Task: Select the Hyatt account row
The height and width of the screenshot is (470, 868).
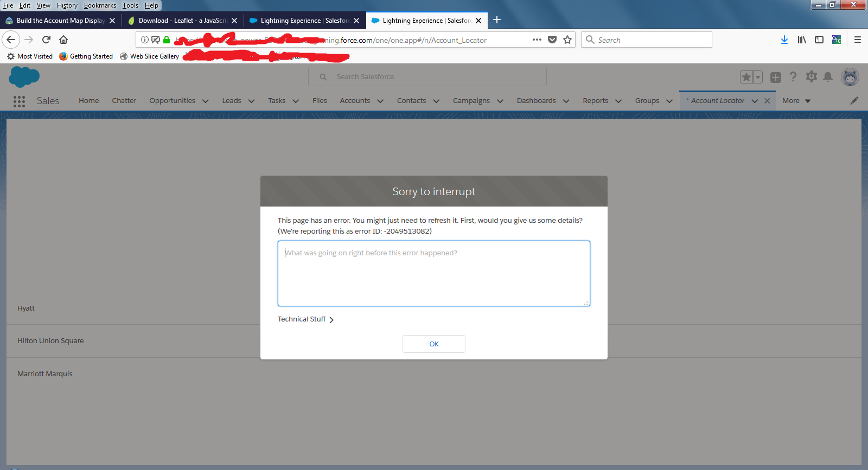Action: coord(434,308)
